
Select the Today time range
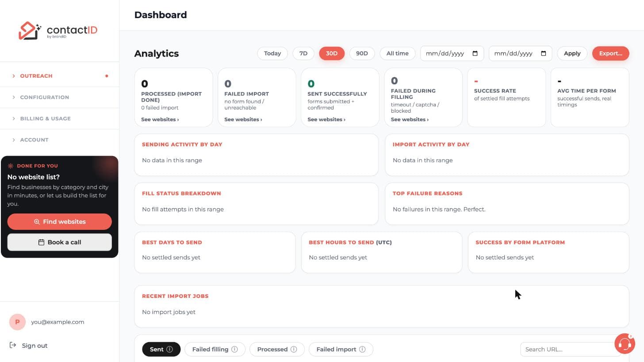pyautogui.click(x=272, y=53)
